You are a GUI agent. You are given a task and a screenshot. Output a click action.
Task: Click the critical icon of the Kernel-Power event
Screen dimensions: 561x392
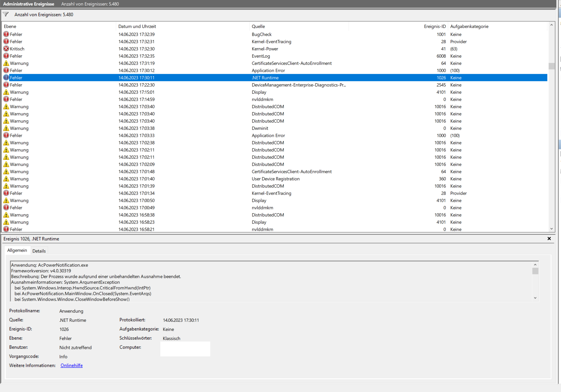6,49
